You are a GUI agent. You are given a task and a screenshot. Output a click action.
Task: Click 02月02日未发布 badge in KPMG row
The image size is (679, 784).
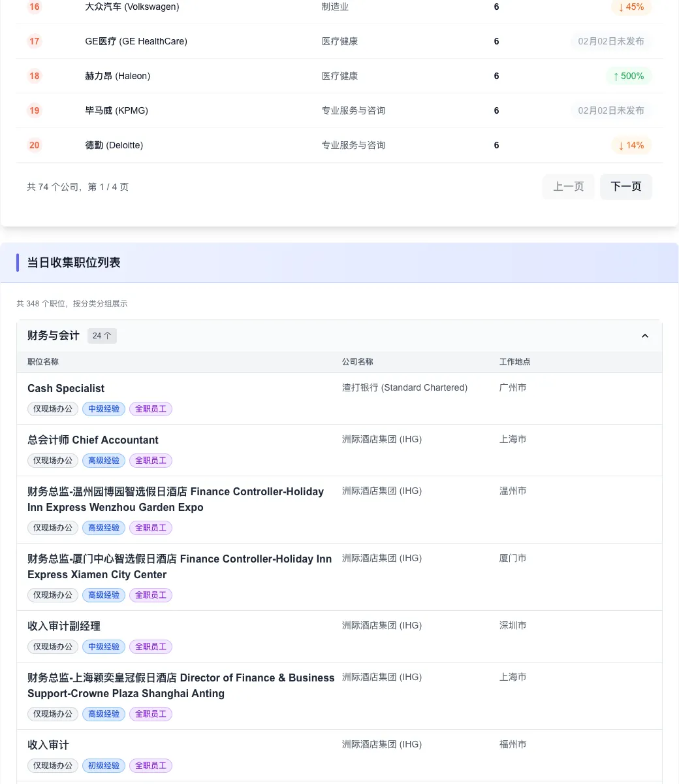611,110
